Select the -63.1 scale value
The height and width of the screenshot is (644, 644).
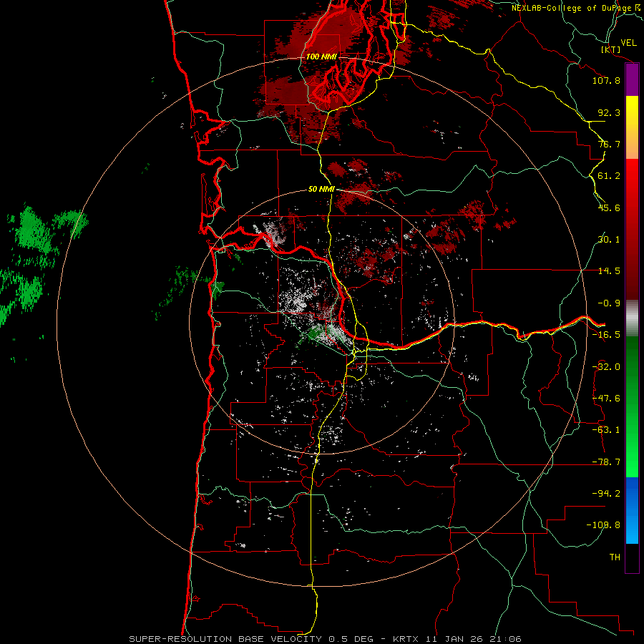(606, 430)
